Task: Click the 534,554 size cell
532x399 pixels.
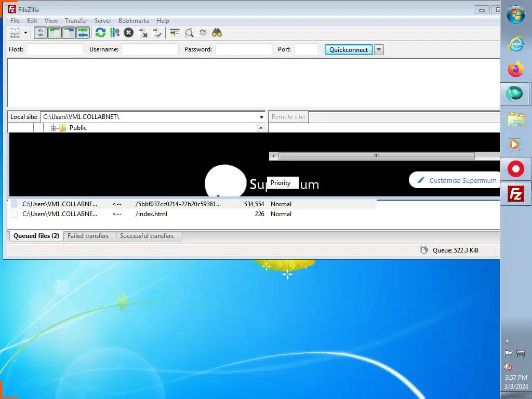Action: pos(254,204)
